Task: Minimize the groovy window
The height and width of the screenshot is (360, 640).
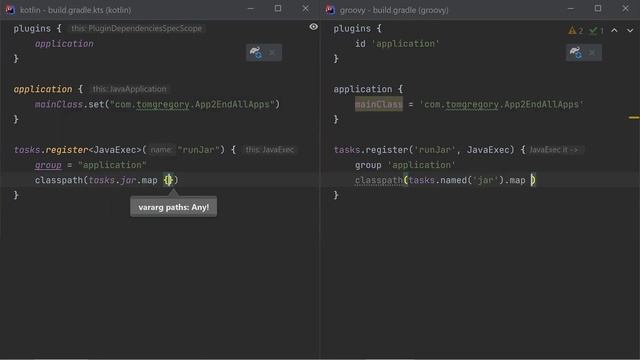Action: click(x=571, y=9)
